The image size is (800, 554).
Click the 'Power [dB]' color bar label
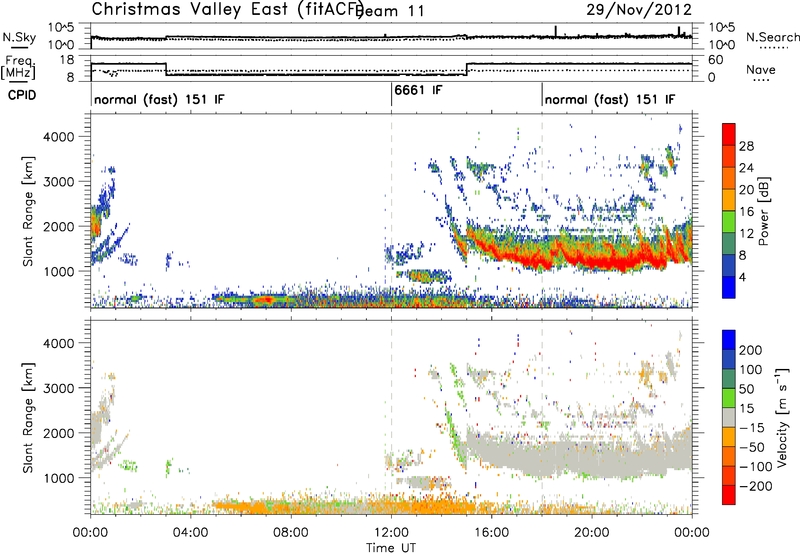coord(763,211)
